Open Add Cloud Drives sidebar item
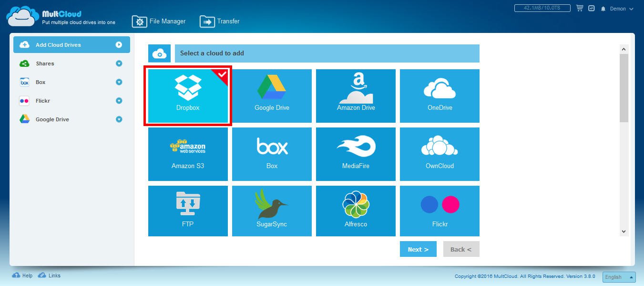Image resolution: width=644 pixels, height=286 pixels. (x=72, y=45)
